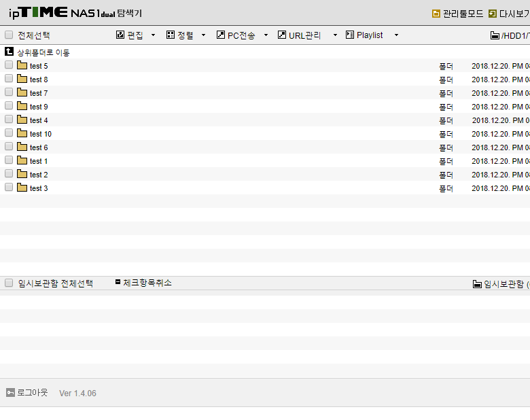Click the URL관리 icon

282,35
